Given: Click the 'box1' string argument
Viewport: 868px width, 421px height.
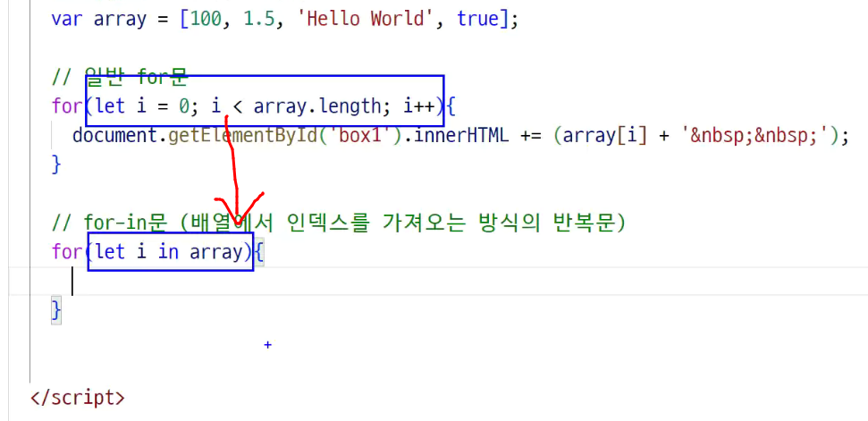Looking at the screenshot, I should coord(360,136).
